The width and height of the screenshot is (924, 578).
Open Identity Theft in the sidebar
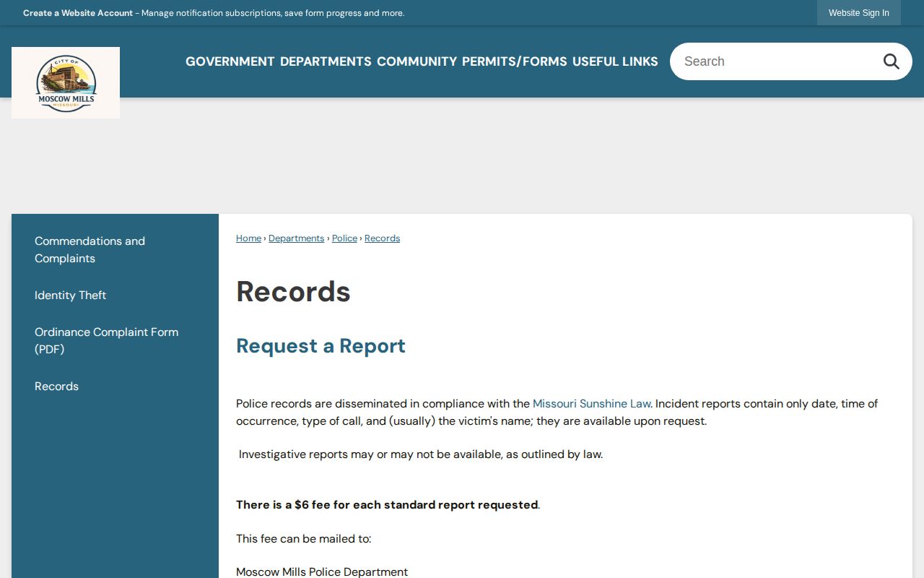coord(115,296)
